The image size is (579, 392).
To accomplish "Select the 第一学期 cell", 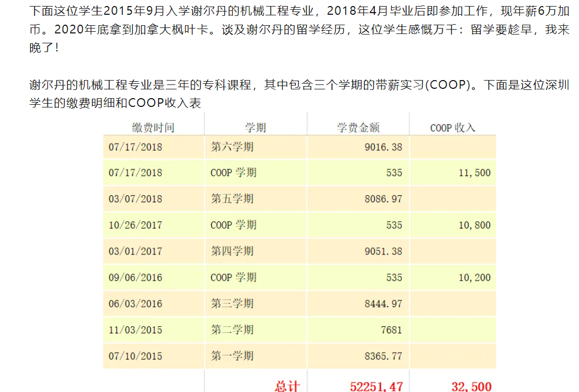I will [x=232, y=356].
